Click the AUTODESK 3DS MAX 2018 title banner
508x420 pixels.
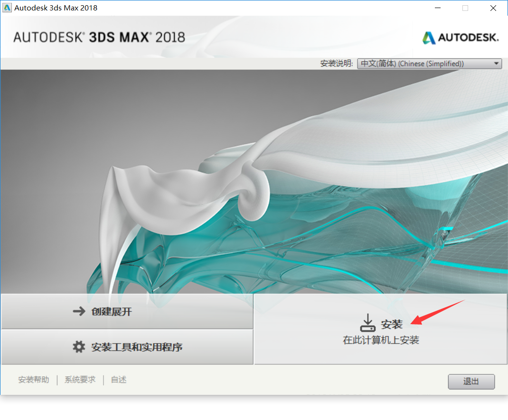[99, 37]
